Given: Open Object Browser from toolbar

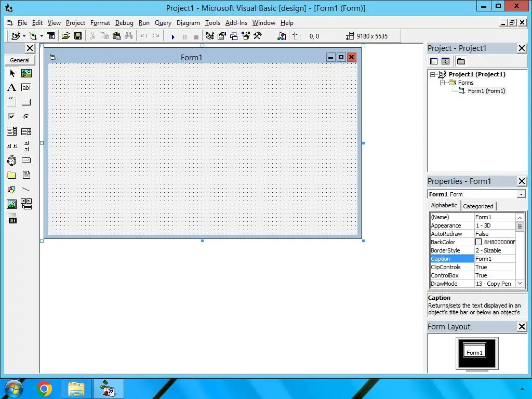Looking at the screenshot, I should point(246,36).
